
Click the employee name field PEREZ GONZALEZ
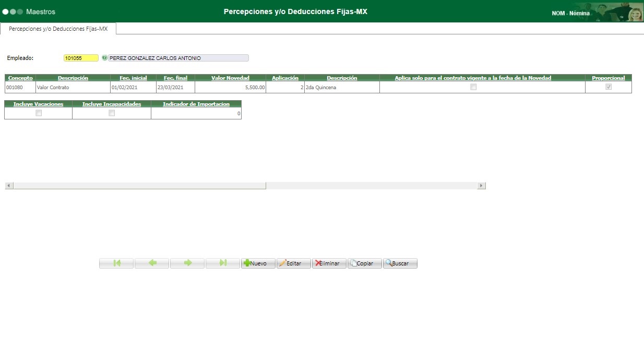[178, 58]
